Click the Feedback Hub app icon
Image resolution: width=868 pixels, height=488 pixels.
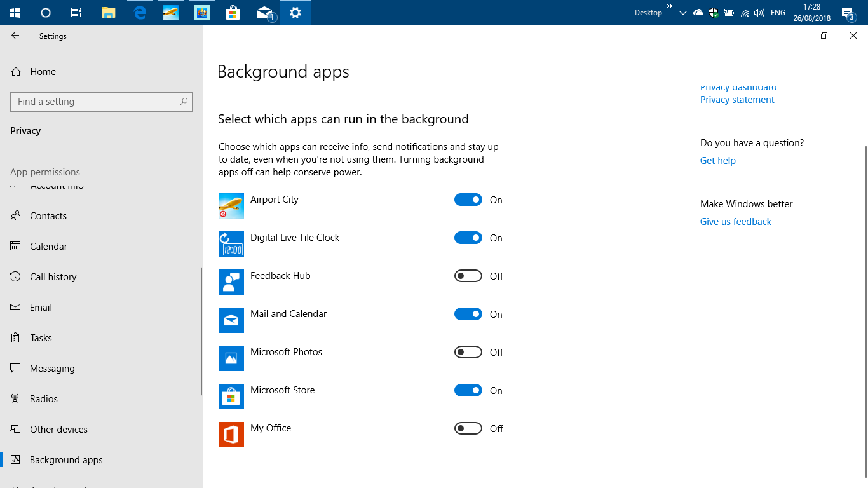tap(231, 282)
